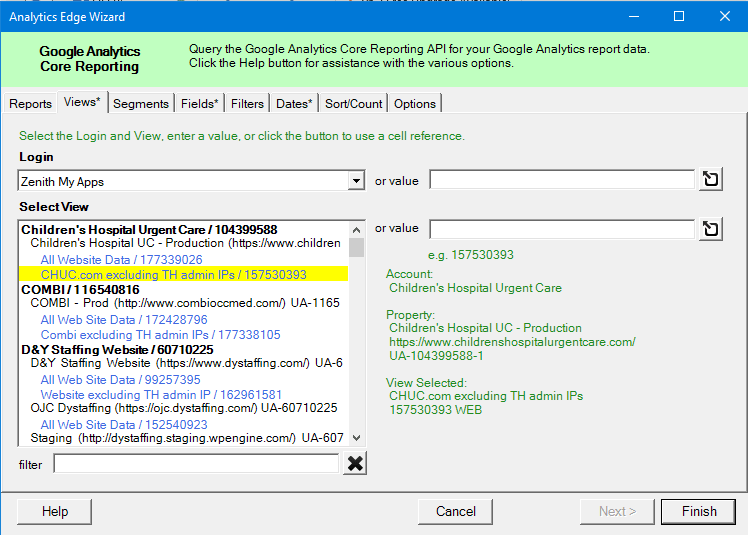748x535 pixels.
Task: Click property Children's Hospital UC - Production row
Action: [186, 243]
